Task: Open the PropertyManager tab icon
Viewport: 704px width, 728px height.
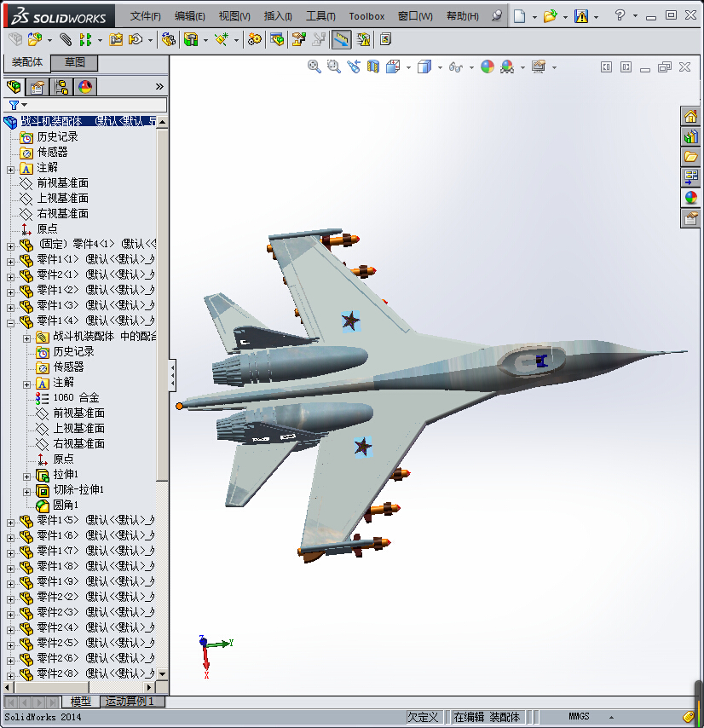Action: (x=38, y=87)
